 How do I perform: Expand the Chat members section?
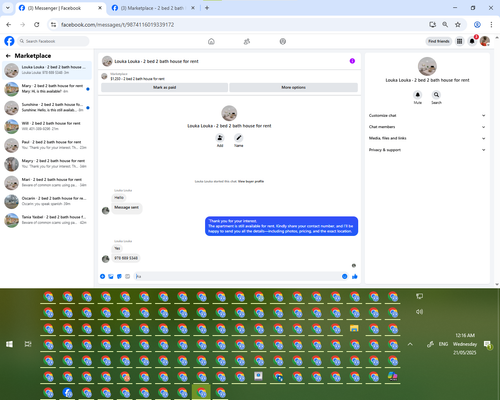(x=427, y=127)
